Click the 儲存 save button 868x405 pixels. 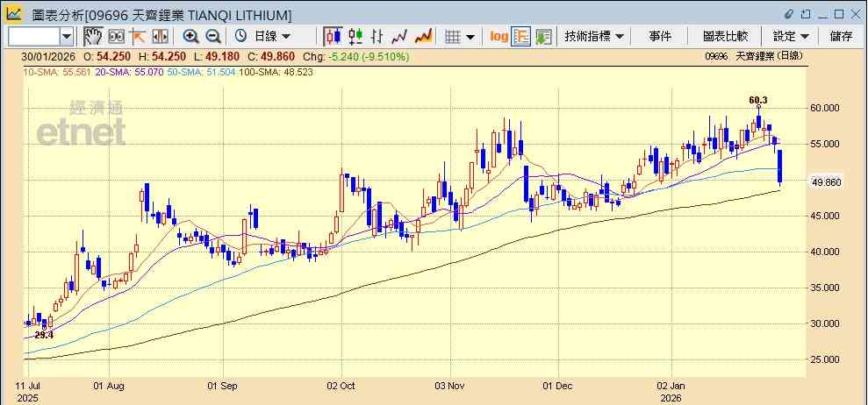tap(841, 37)
